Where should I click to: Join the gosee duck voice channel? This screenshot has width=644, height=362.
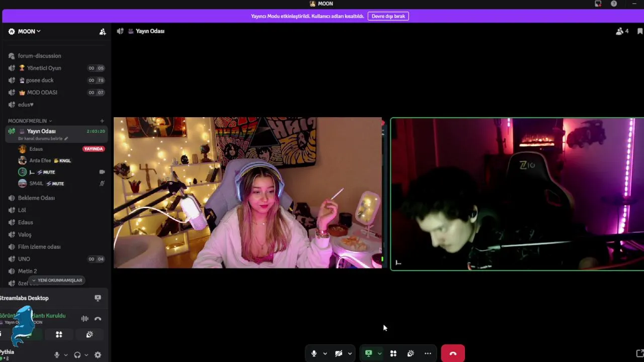click(x=40, y=80)
